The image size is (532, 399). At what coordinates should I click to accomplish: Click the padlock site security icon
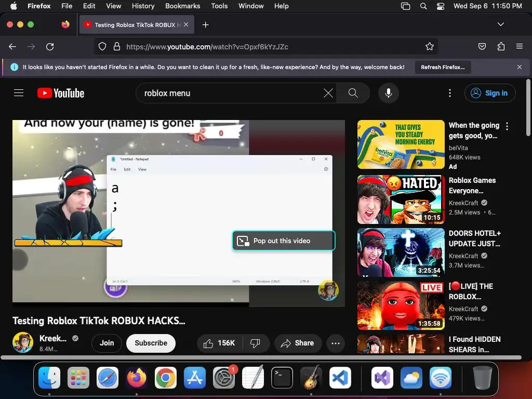(117, 46)
